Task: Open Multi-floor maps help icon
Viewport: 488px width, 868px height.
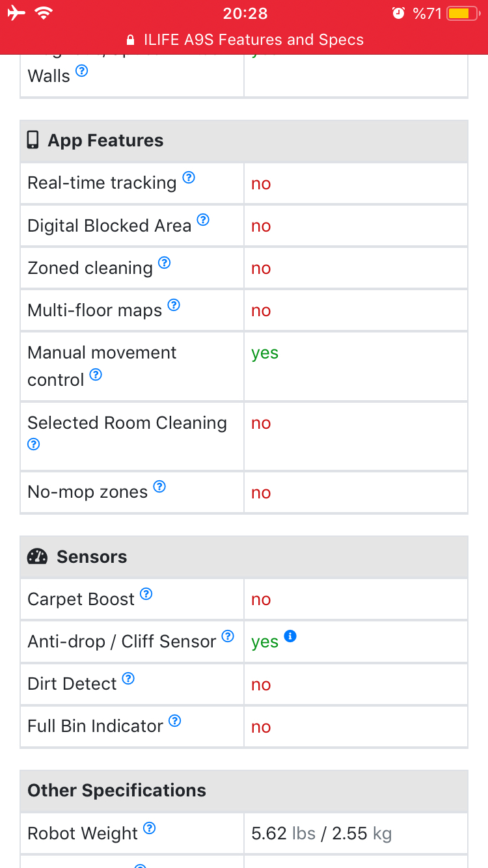Action: pyautogui.click(x=174, y=305)
